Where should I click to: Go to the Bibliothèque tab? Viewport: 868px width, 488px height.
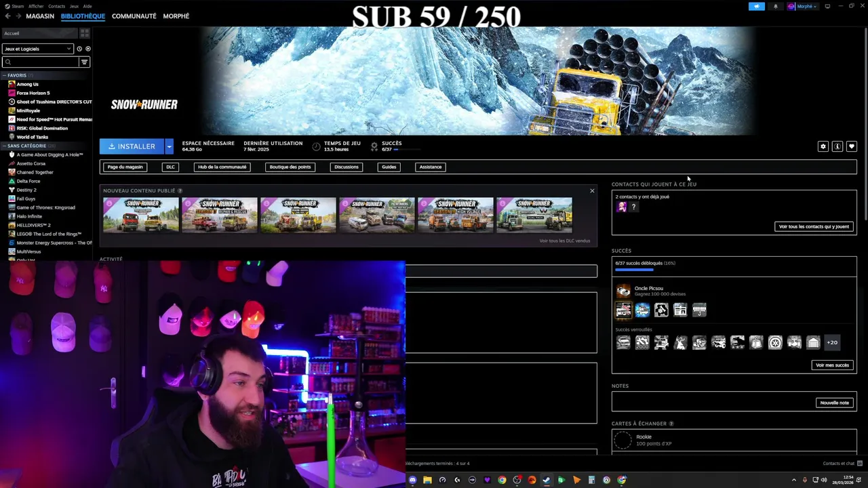[83, 16]
